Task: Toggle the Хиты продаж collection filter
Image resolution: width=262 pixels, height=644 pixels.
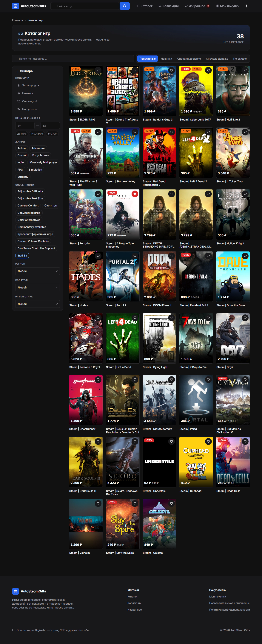Action: (38, 85)
